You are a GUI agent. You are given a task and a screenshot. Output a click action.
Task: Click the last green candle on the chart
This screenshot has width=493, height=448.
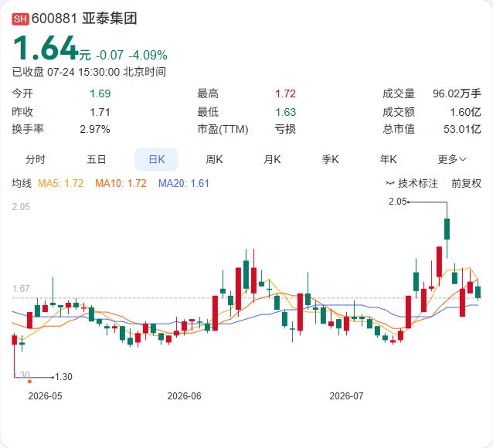pos(478,292)
